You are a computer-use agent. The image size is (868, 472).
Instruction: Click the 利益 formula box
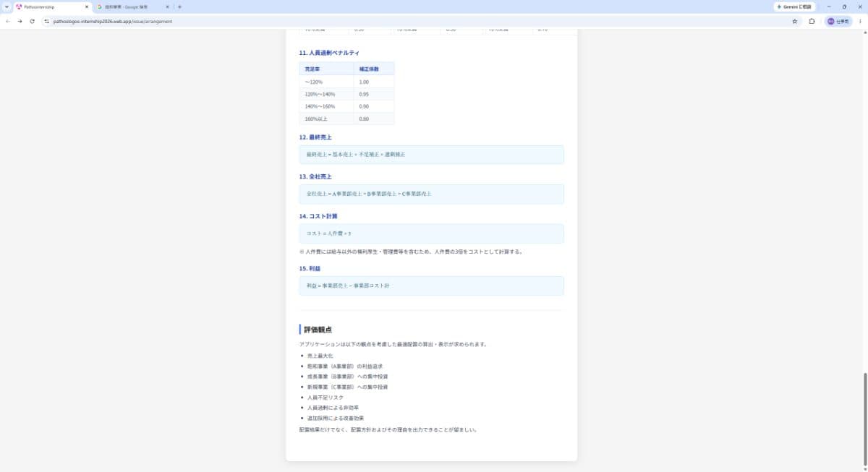[431, 286]
